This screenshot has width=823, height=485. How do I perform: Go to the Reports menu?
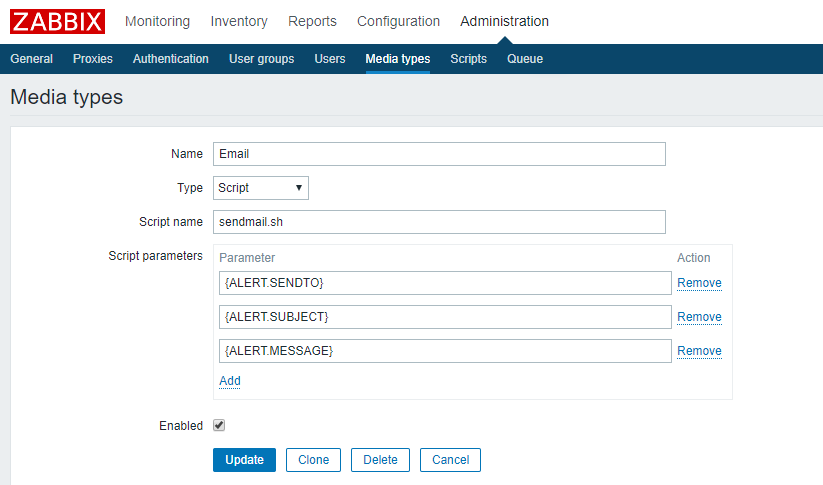(312, 21)
